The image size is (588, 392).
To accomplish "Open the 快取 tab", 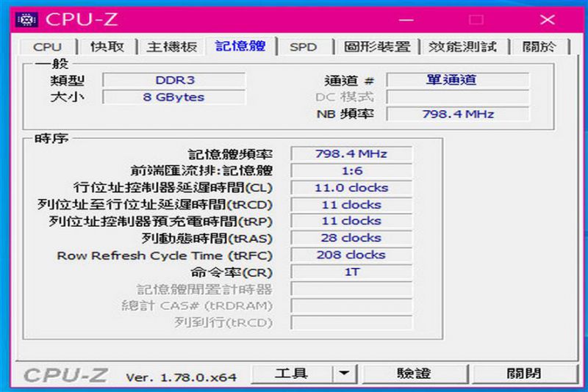I will (107, 47).
